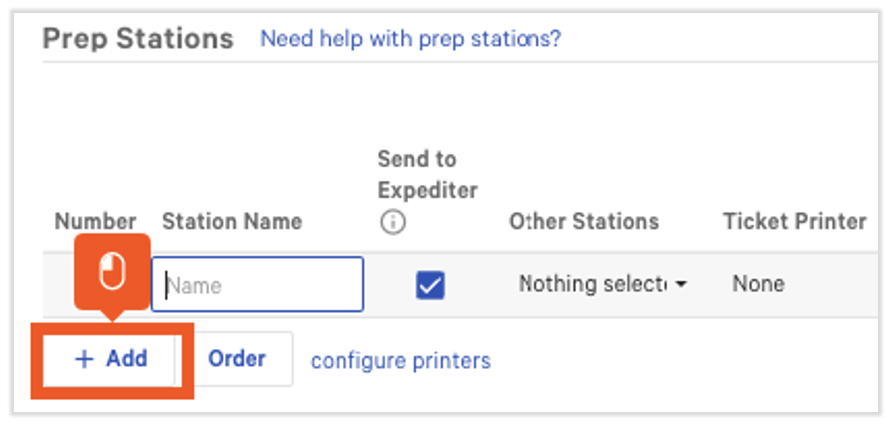Screen dimensions: 890x424
Task: Click the plus icon on Add button
Action: [x=84, y=359]
